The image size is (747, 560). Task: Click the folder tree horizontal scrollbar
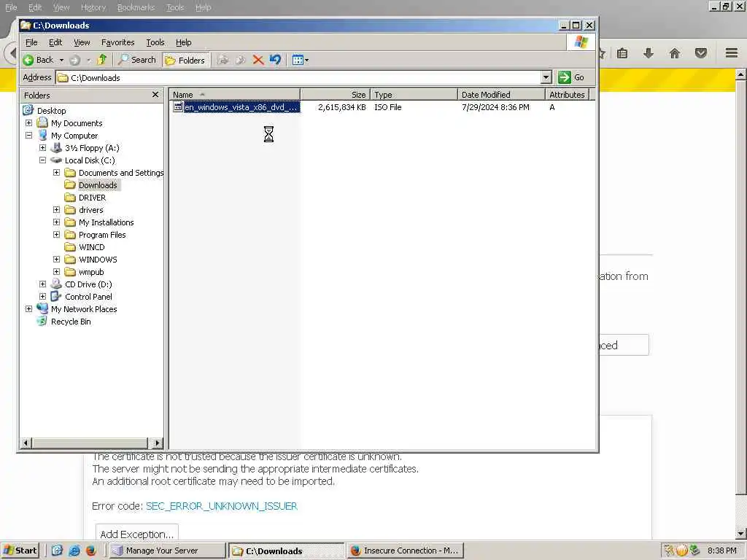pos(91,443)
